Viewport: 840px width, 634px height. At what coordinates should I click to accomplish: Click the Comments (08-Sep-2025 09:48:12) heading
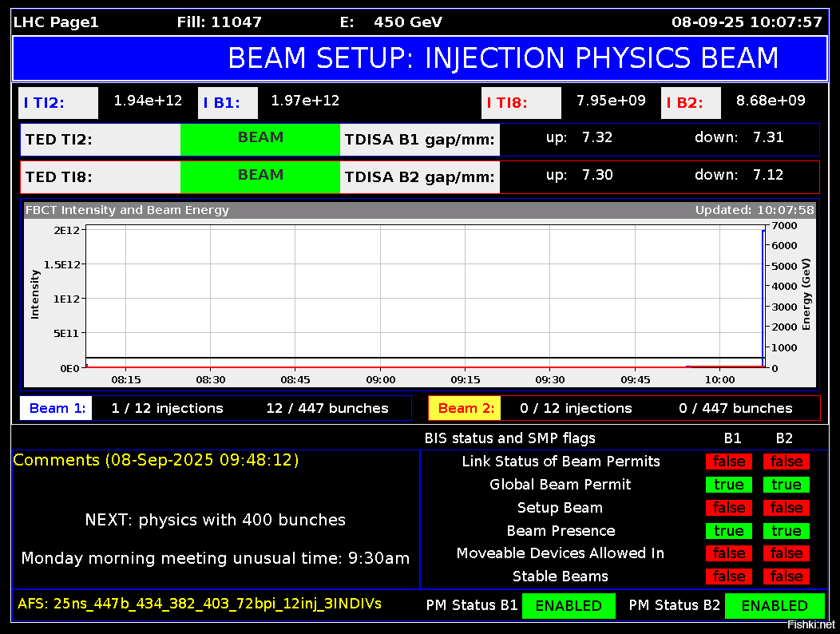pyautogui.click(x=156, y=461)
